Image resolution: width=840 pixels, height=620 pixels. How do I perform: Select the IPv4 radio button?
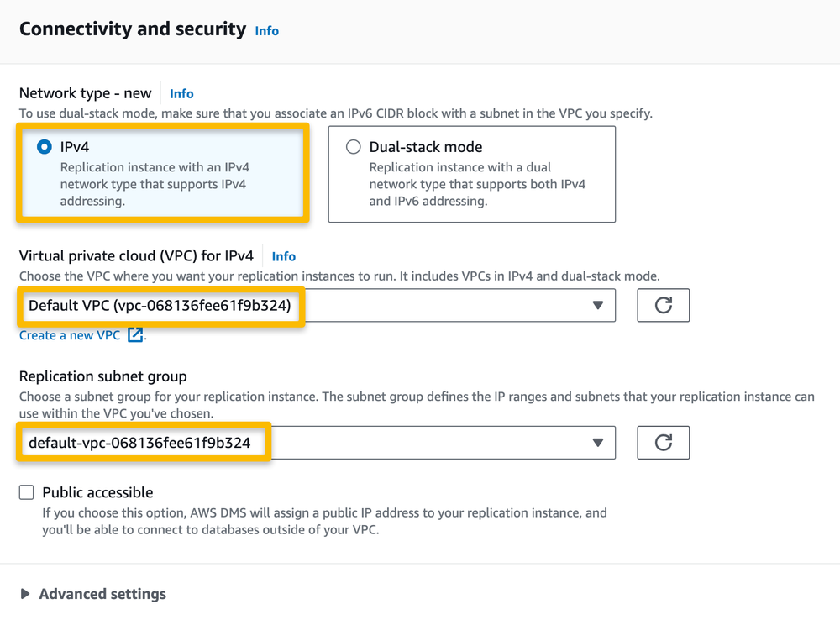click(43, 146)
